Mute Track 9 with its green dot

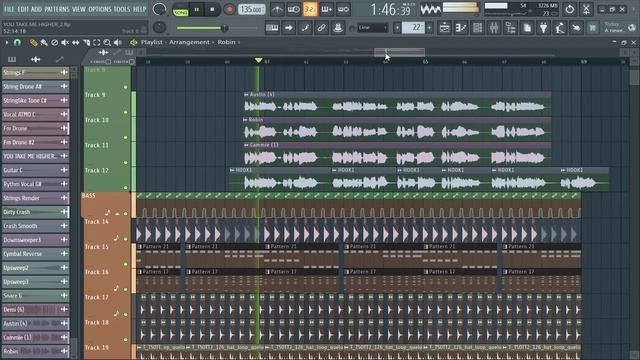[126, 112]
